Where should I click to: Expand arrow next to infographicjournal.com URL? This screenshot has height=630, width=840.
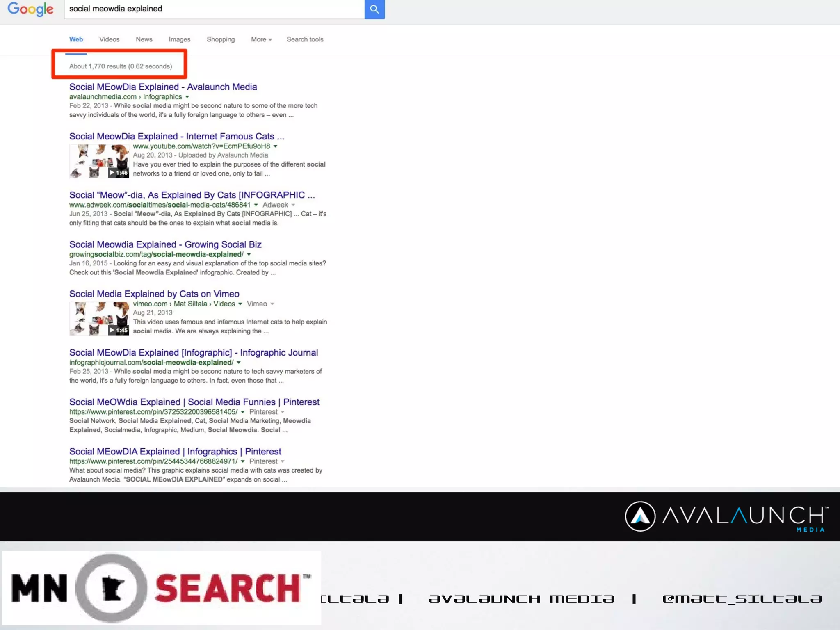[x=238, y=363]
